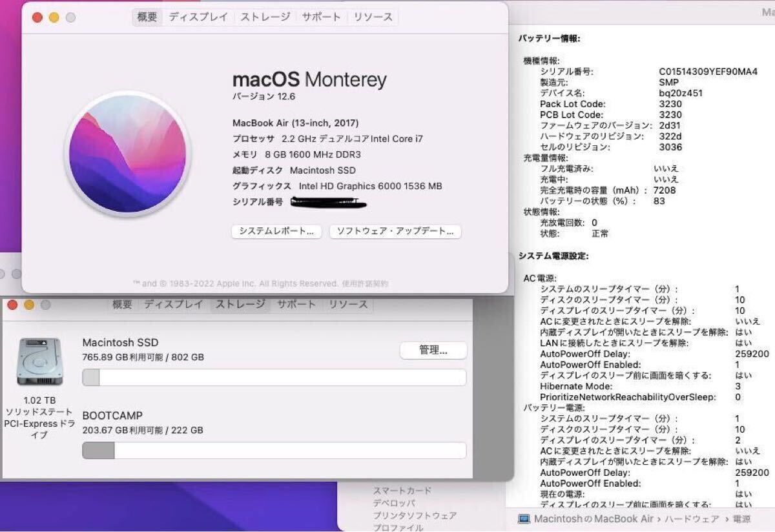Screen dimensions: 775x532
Task: Click the "バージョン 12.6" version text
Action: pyautogui.click(x=264, y=97)
